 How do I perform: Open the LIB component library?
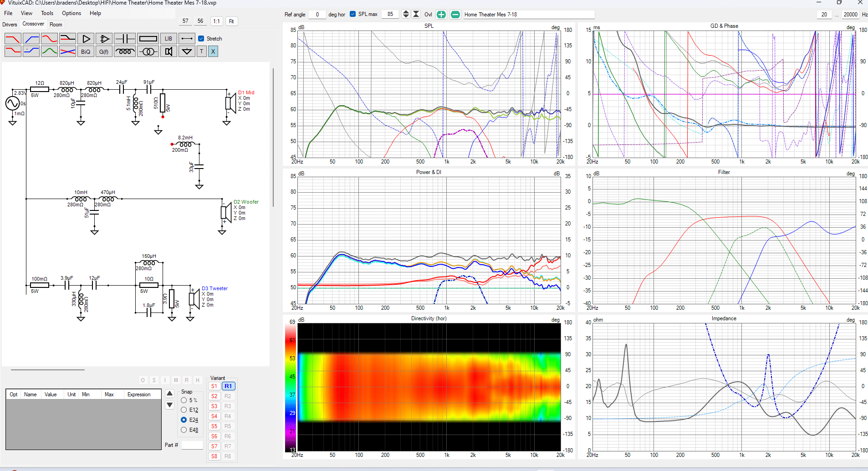tap(168, 39)
